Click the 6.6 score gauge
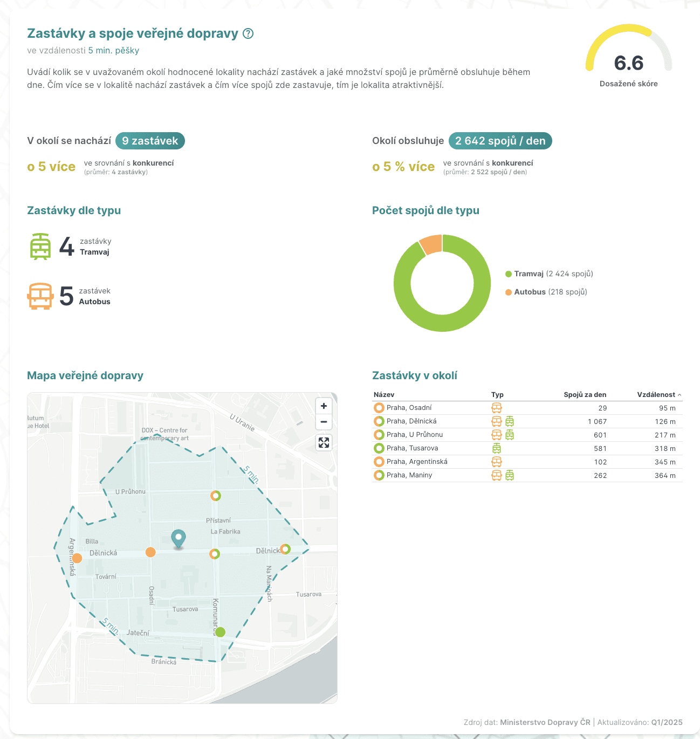The width and height of the screenshot is (700, 739). pos(628,64)
